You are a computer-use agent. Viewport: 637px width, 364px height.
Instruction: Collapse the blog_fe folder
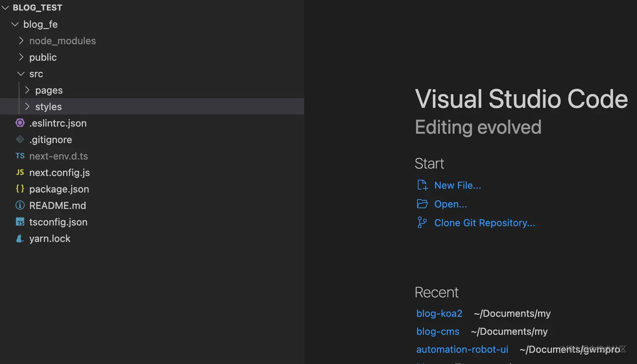tap(15, 24)
